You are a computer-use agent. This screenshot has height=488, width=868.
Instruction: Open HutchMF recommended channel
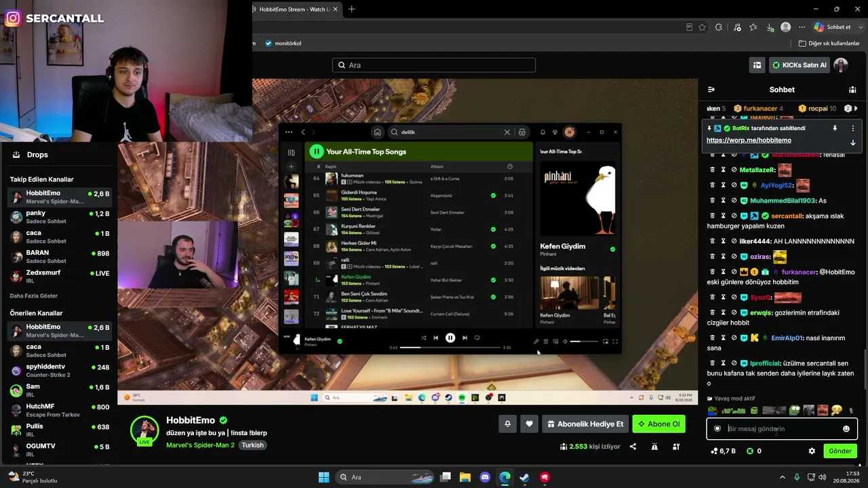click(x=61, y=409)
